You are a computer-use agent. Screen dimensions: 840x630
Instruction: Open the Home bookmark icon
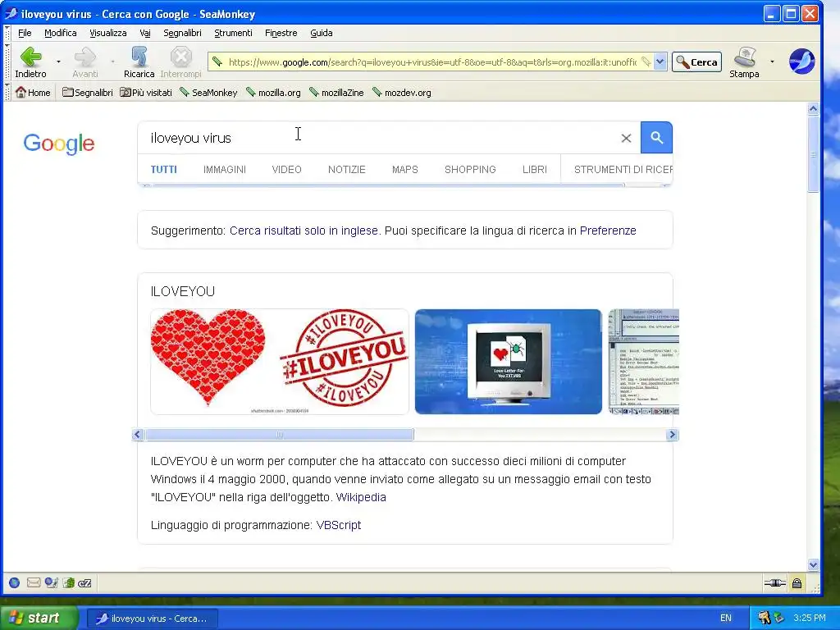(33, 92)
